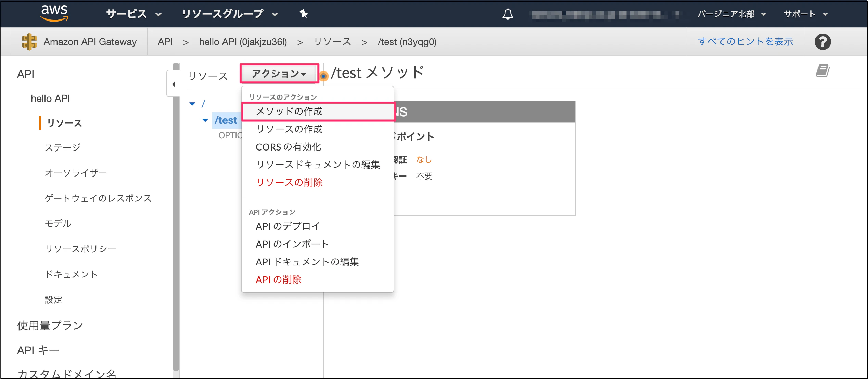Screen dimensions: 868x379
Task: Click すべてのヒントを表示 link
Action: coord(745,41)
